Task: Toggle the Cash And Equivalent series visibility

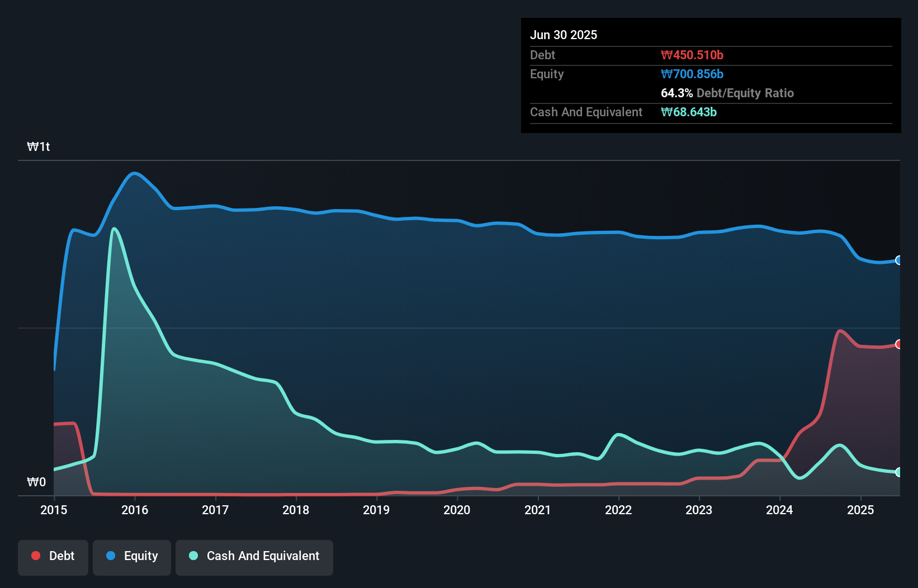Action: point(254,556)
